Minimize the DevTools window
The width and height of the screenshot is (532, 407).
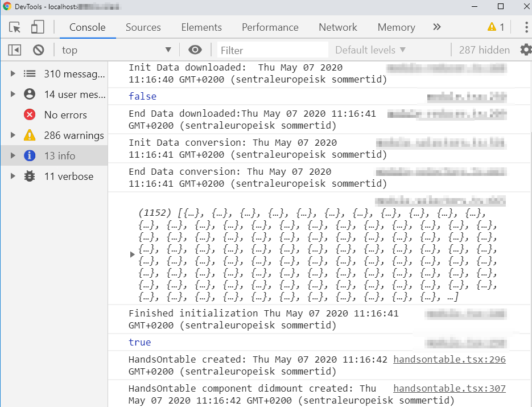(475, 6)
